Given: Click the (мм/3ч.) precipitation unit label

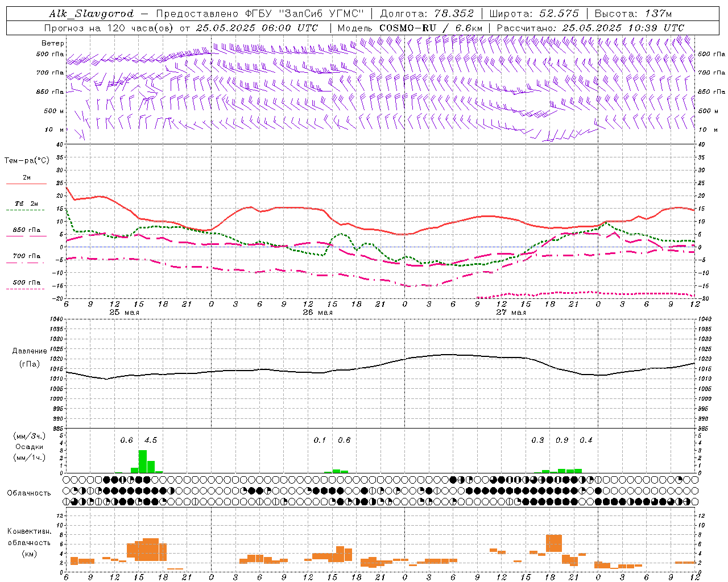Looking at the screenshot, I should click(28, 436).
